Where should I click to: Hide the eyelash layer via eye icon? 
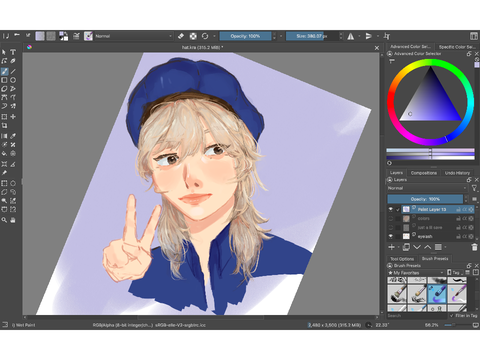point(391,236)
